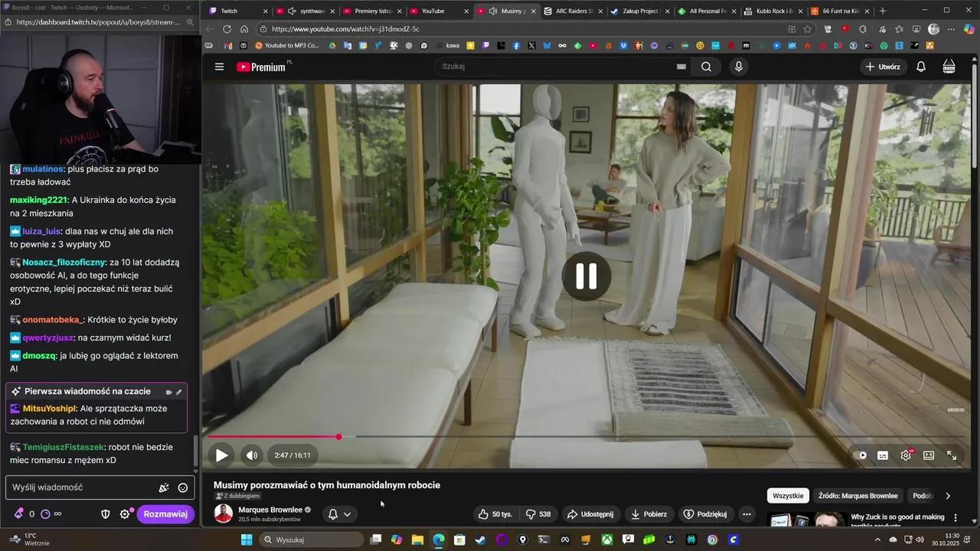Click the Pobierz download button
980x551 pixels.
[648, 514]
